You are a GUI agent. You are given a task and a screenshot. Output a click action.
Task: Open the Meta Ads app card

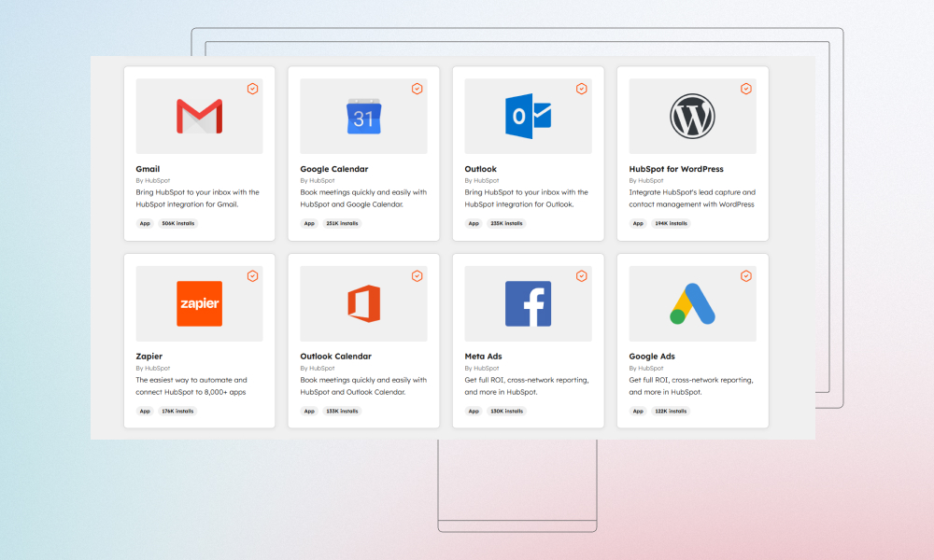pyautogui.click(x=528, y=341)
